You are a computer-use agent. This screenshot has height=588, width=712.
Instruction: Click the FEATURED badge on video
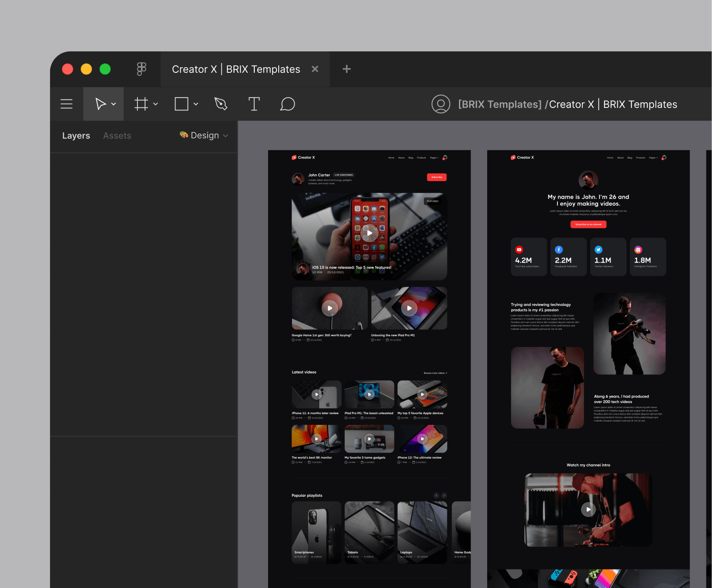click(432, 201)
